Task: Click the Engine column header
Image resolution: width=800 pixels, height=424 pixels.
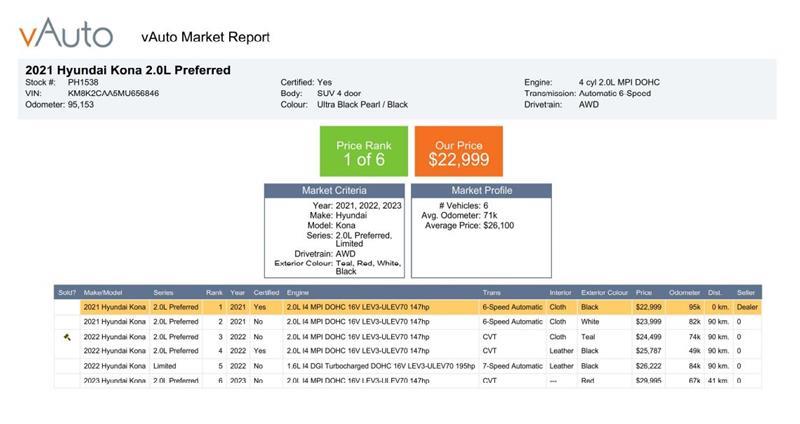Action: [297, 293]
